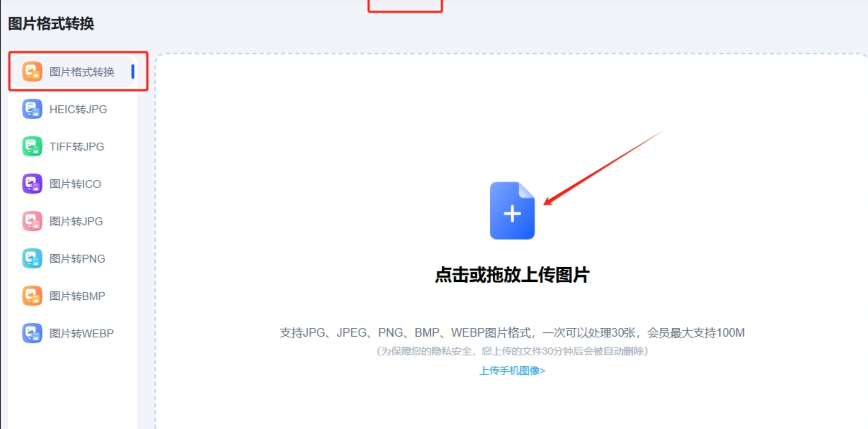Click the pink 图片转JPG icon
Screen dimensions: 868x429
click(32, 221)
